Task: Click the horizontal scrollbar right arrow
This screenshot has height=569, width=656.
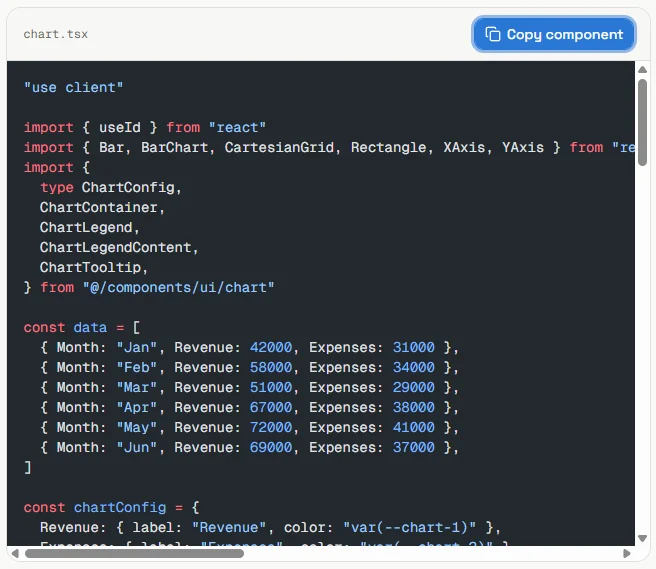Action: tap(626, 554)
